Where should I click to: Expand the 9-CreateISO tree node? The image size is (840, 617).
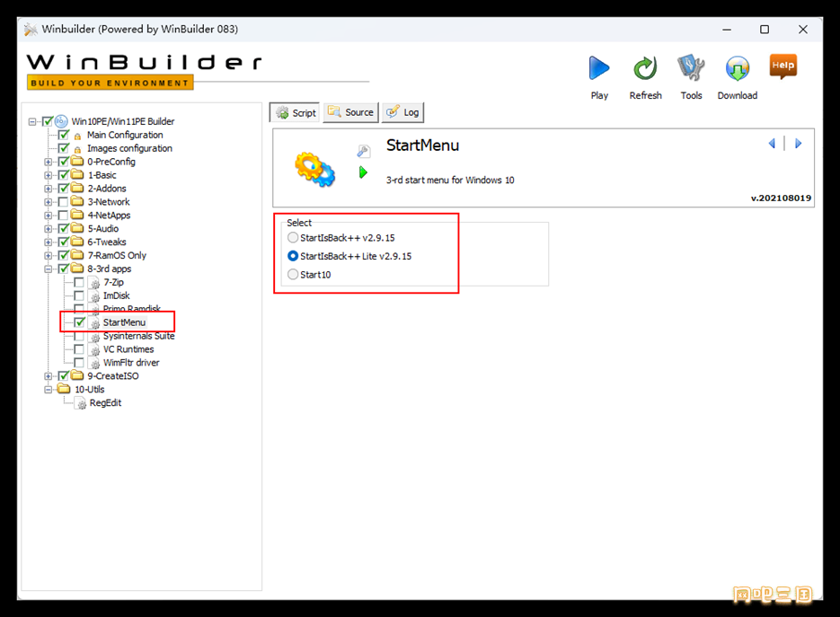(x=49, y=376)
